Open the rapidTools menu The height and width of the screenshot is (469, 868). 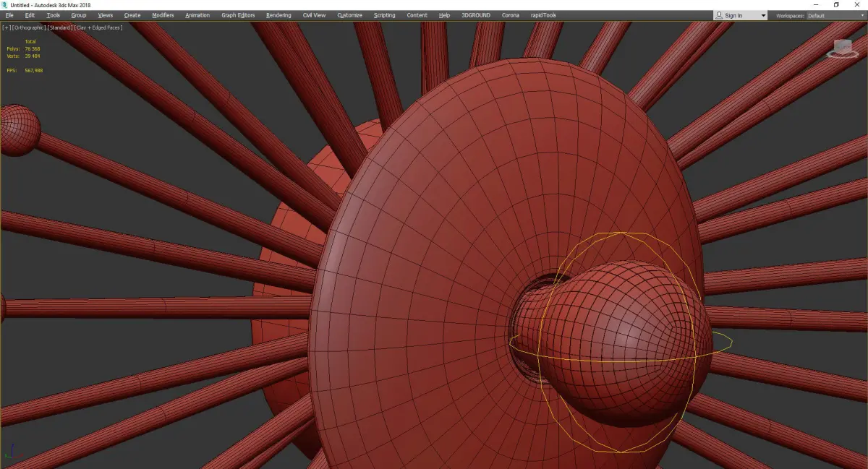pyautogui.click(x=543, y=15)
